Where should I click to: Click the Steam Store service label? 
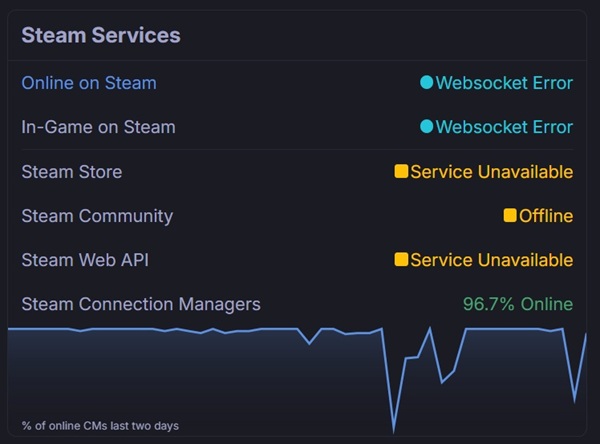tap(72, 172)
